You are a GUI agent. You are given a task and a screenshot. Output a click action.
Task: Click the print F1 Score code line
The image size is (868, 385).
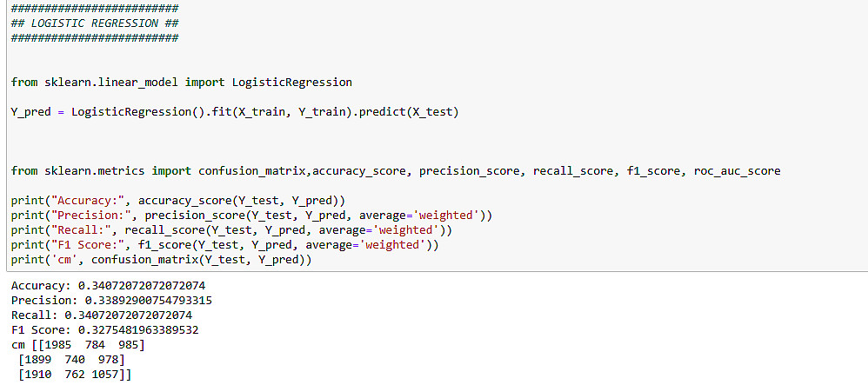tap(224, 245)
